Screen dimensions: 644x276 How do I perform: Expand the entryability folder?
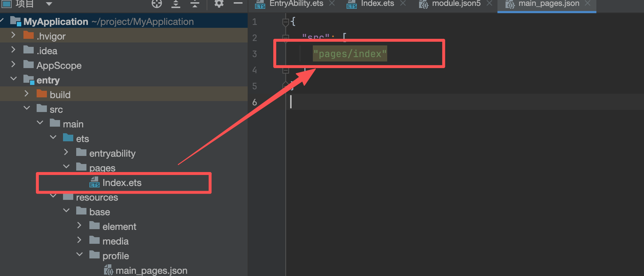[66, 152]
